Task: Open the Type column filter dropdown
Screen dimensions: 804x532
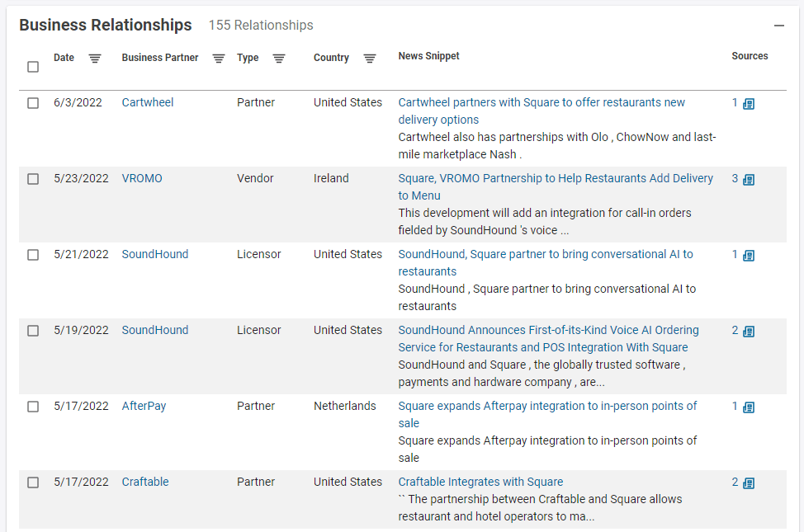Action: pos(279,59)
